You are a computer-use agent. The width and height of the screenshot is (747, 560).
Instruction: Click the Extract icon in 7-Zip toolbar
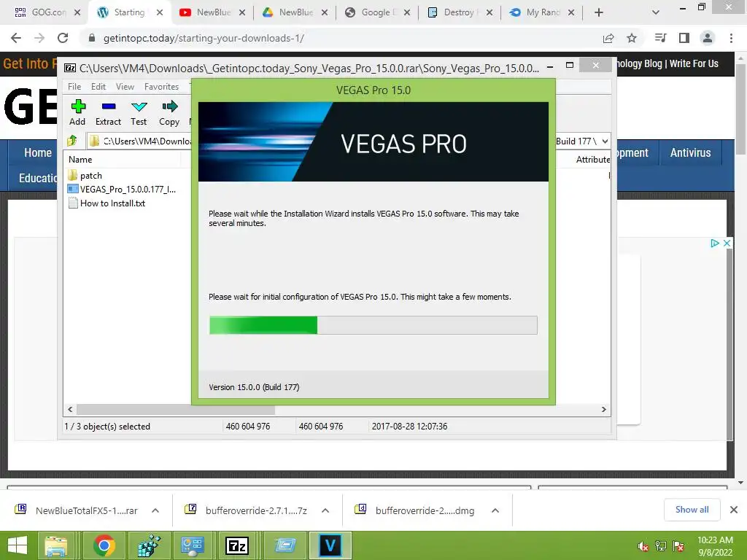(108, 112)
